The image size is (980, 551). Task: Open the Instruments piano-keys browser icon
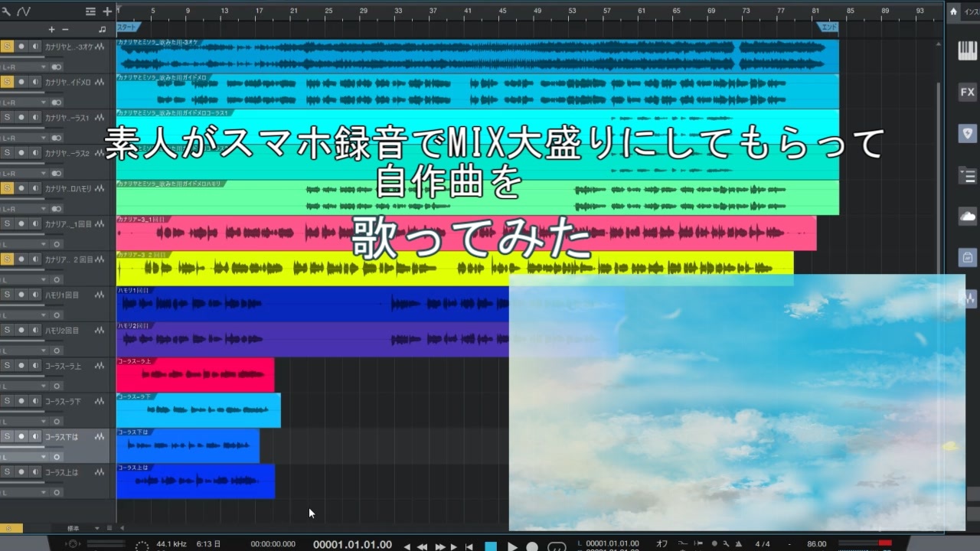(x=967, y=51)
